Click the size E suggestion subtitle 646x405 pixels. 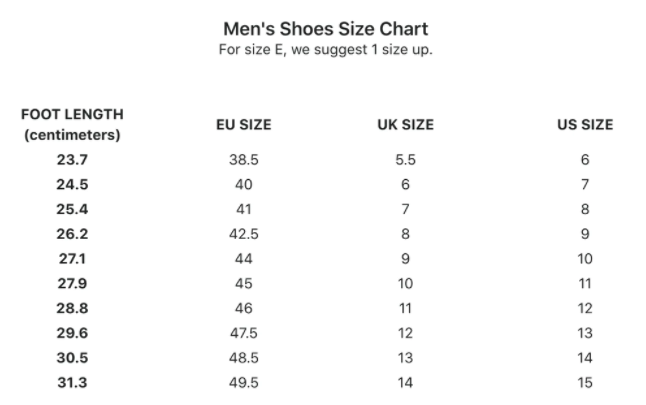point(325,50)
